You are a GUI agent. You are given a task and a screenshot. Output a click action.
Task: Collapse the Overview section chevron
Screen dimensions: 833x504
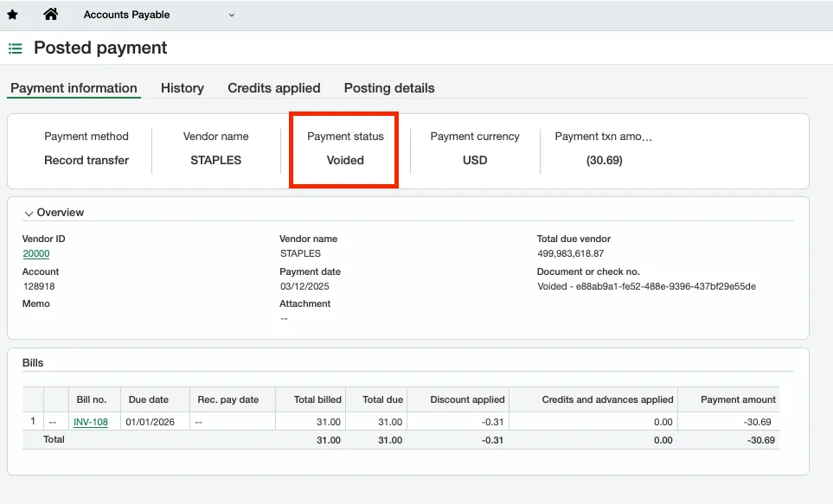tap(29, 213)
